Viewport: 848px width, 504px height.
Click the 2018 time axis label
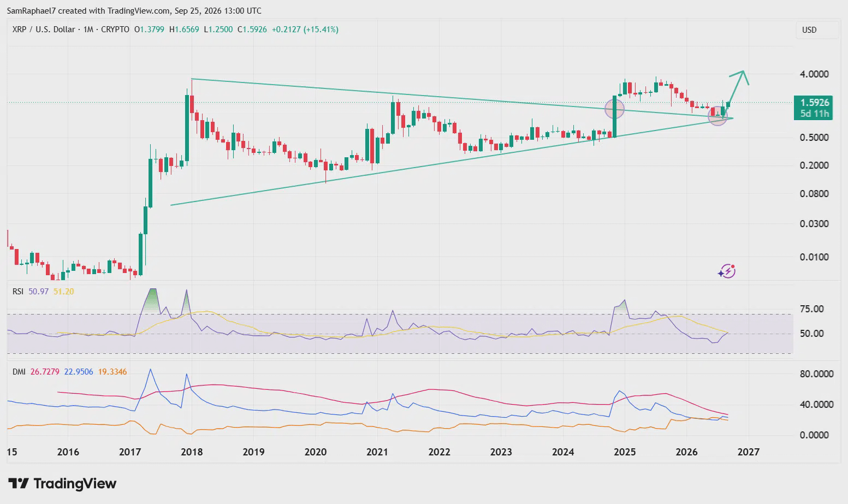(x=192, y=452)
